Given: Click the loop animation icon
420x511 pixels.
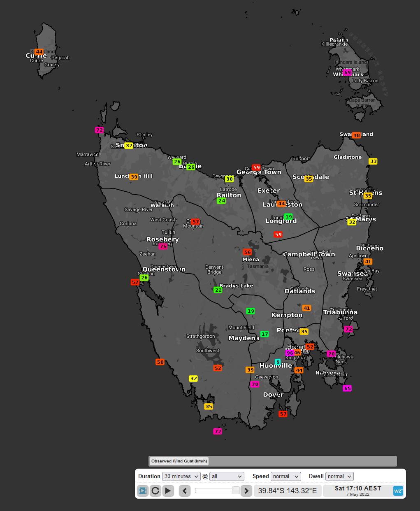Looking at the screenshot, I should (x=155, y=490).
